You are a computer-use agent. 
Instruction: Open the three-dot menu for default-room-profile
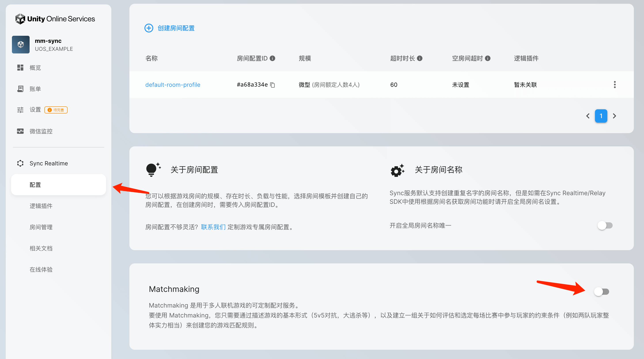pyautogui.click(x=615, y=85)
